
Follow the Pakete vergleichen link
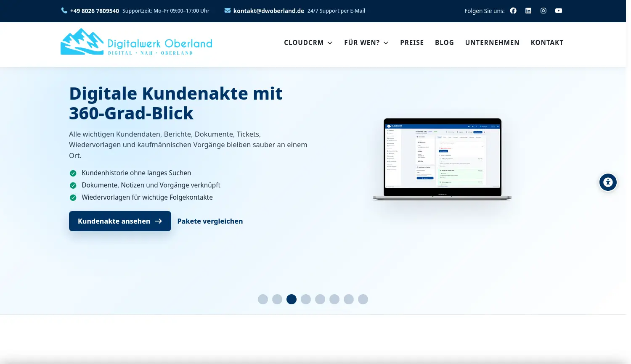pyautogui.click(x=210, y=221)
